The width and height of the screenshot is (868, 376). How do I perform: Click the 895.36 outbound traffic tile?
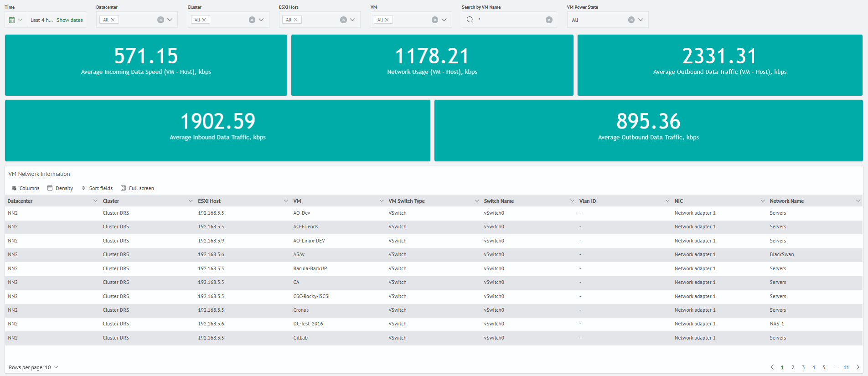pos(648,130)
